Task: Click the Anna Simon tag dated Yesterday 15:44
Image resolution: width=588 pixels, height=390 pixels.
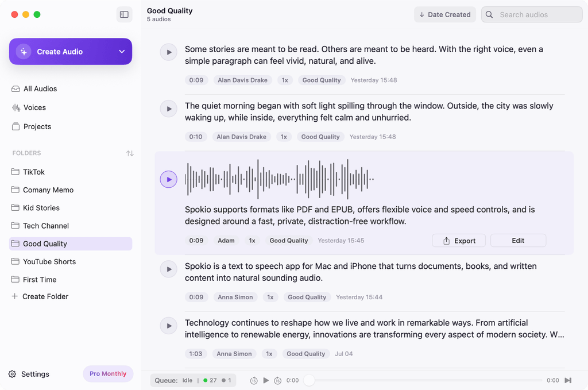Action: (235, 298)
